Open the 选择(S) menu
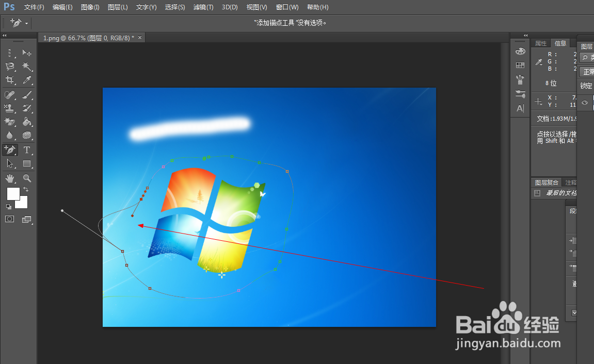594x364 pixels. (175, 7)
